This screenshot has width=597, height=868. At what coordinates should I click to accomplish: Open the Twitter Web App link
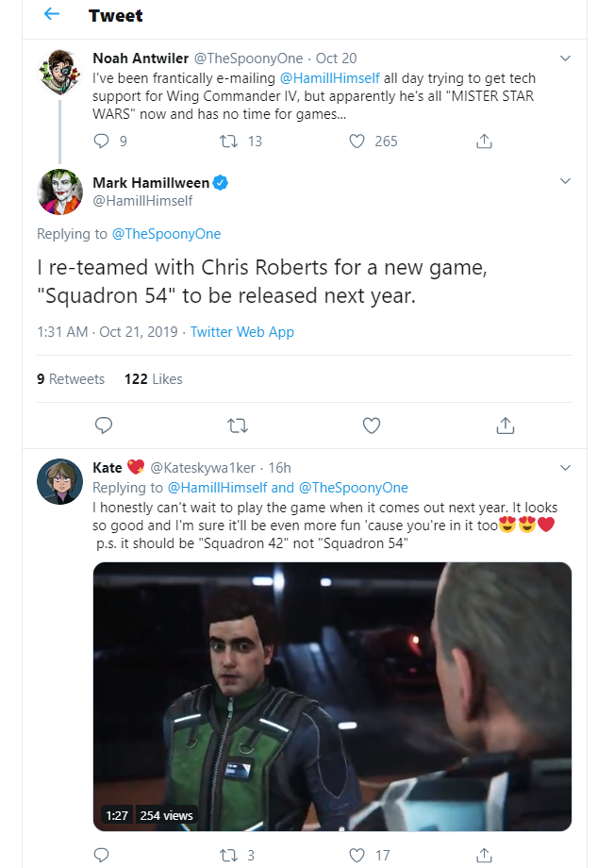click(x=241, y=331)
